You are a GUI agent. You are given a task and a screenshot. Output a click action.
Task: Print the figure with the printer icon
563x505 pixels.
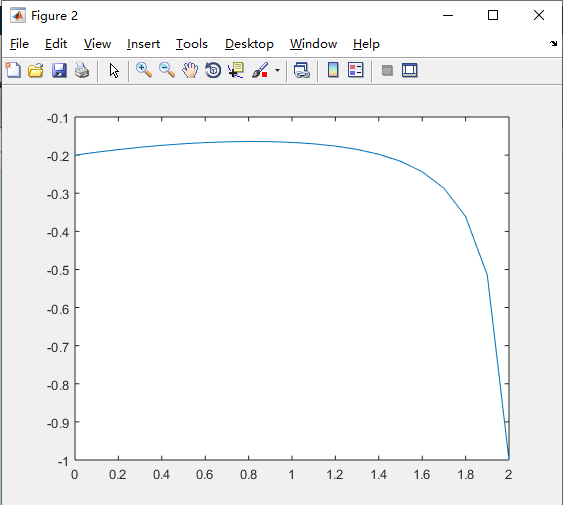point(82,70)
